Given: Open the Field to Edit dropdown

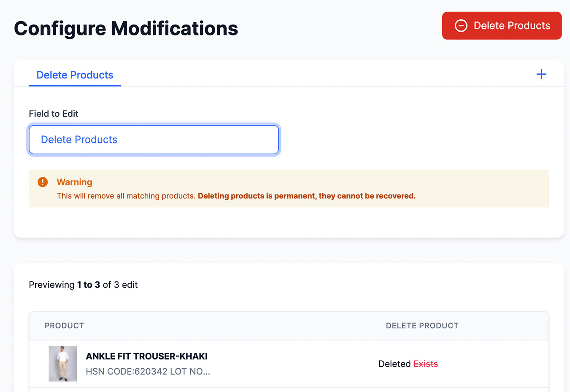Looking at the screenshot, I should coord(154,140).
